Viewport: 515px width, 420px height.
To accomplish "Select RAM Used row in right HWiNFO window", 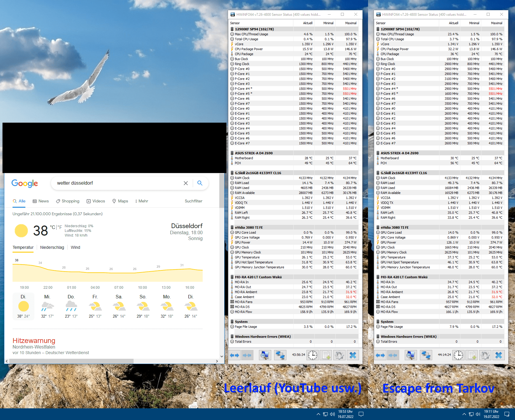I will click(x=440, y=188).
